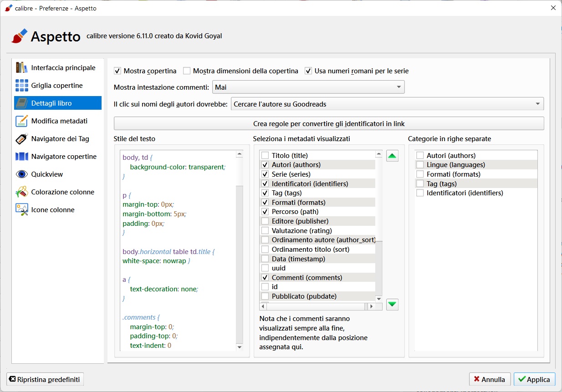Viewport: 562px width, 392px height.
Task: Open Quickview eye icon
Action: (22, 174)
